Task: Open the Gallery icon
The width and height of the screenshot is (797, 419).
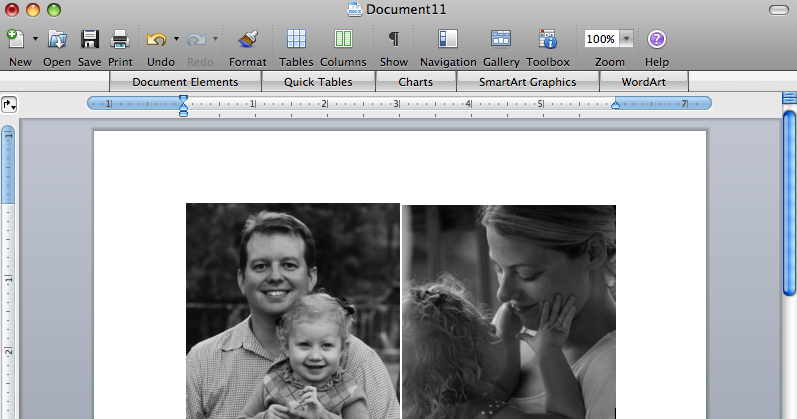Action: click(x=501, y=39)
